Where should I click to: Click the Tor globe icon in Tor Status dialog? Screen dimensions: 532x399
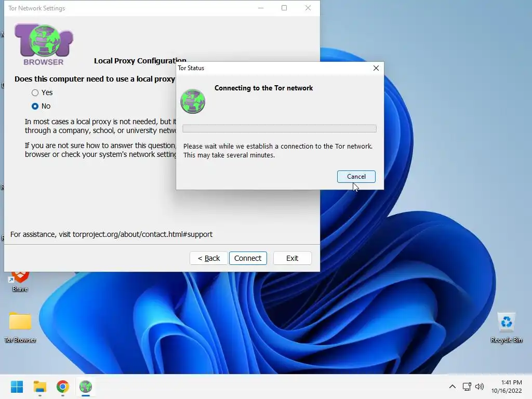[x=193, y=101]
